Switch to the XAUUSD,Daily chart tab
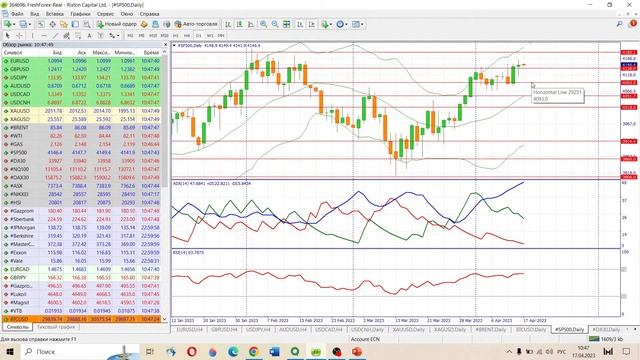 409,329
